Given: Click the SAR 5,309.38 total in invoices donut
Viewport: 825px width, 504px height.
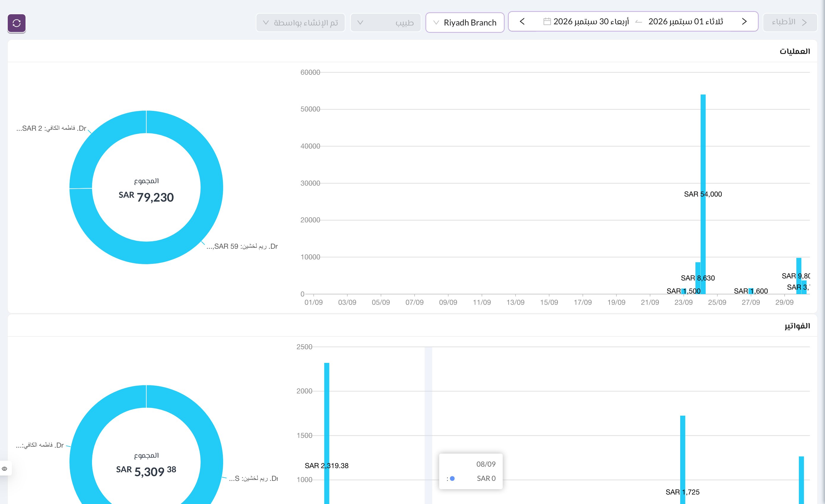Looking at the screenshot, I should pyautogui.click(x=146, y=471).
